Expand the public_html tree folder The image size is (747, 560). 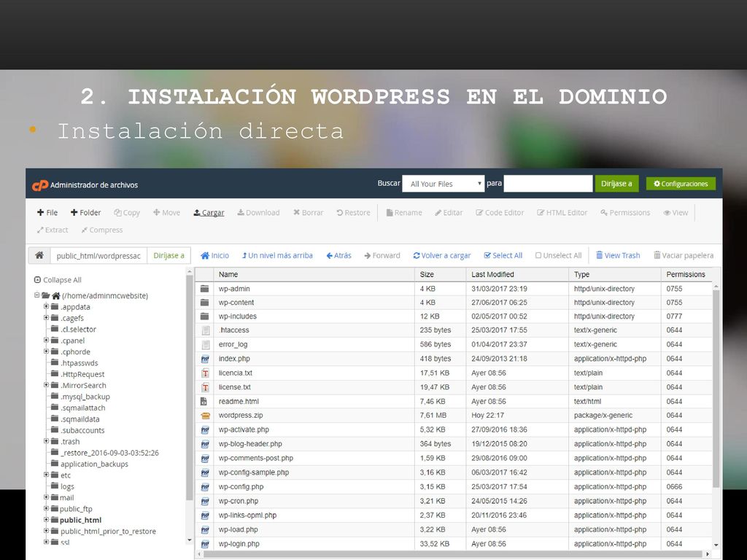point(46,519)
